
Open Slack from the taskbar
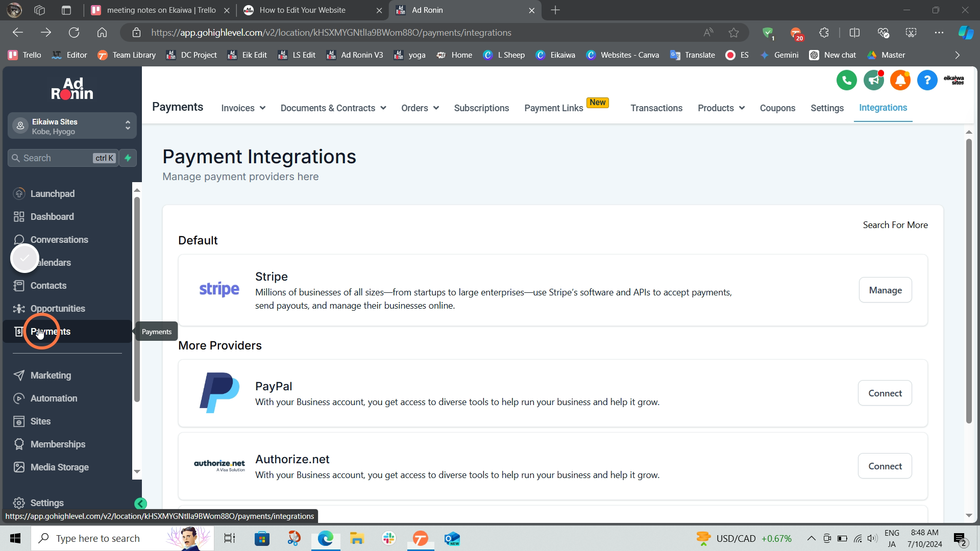pos(389,538)
